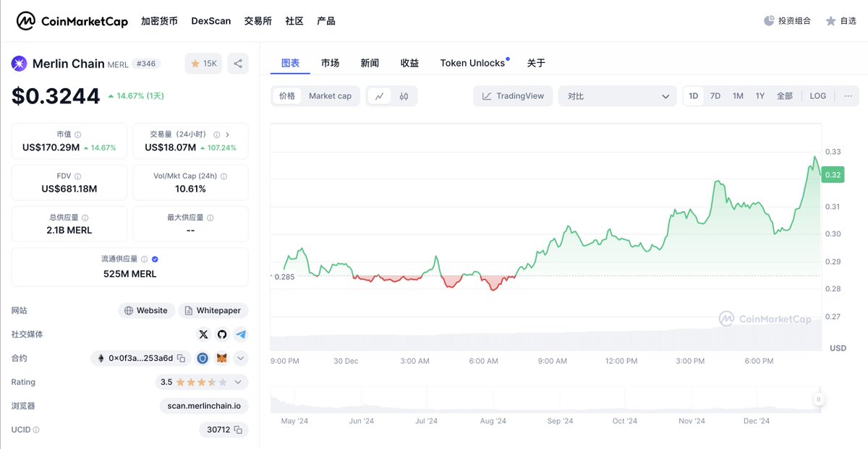The image size is (868, 449).
Task: Show info tooltip for 流通供应量
Action: point(144,259)
